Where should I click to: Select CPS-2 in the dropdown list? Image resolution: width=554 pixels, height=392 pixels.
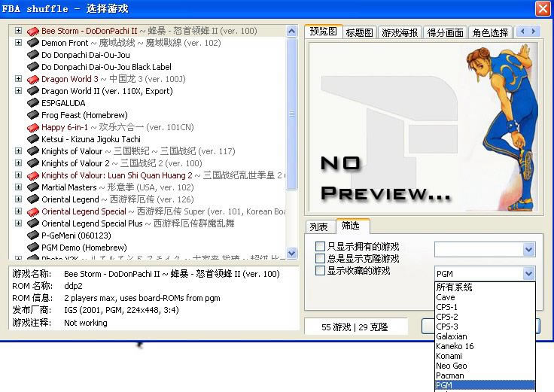point(447,317)
